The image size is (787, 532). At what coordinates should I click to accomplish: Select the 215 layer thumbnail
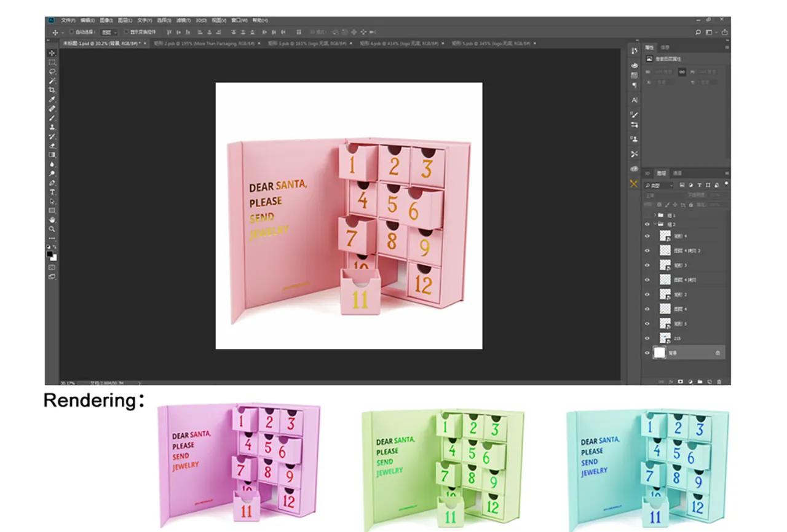(665, 337)
